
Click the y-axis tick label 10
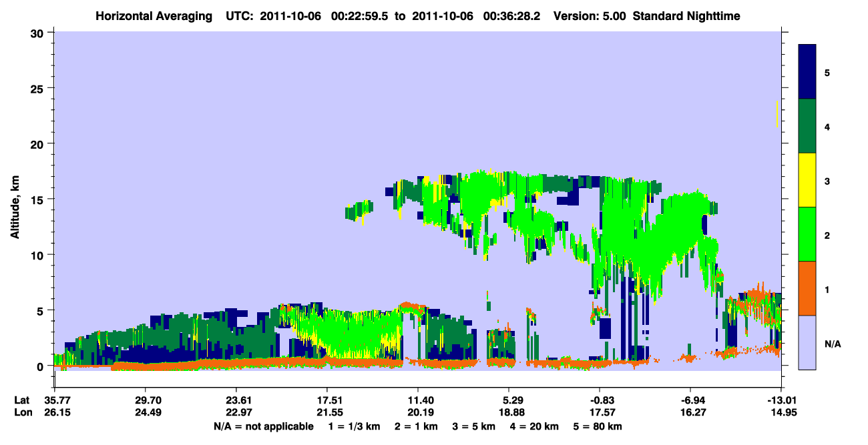tap(38, 255)
